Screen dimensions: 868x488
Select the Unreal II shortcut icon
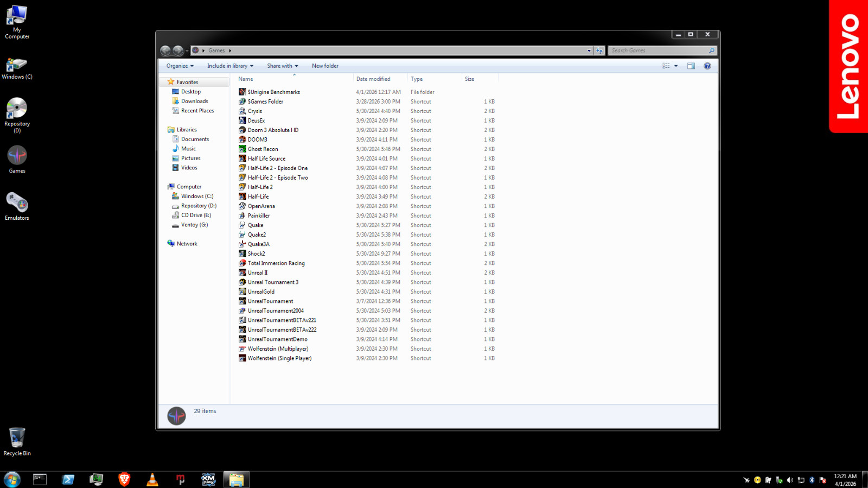(x=242, y=272)
